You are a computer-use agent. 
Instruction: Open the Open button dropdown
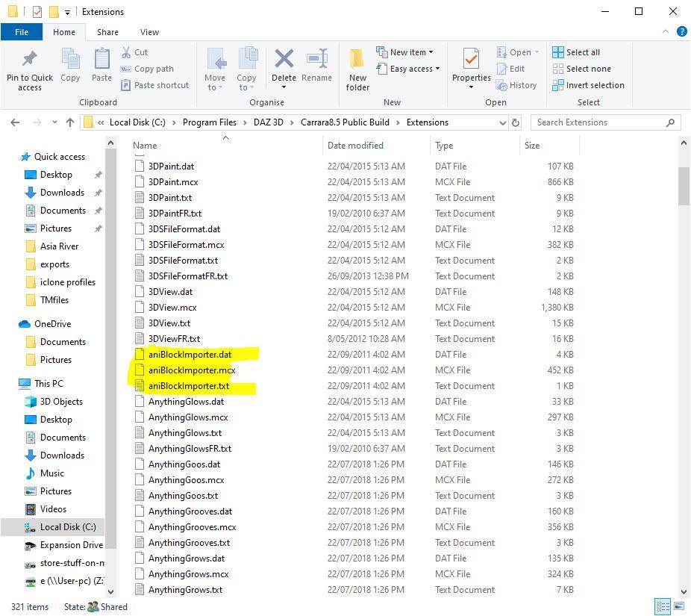pyautogui.click(x=537, y=52)
